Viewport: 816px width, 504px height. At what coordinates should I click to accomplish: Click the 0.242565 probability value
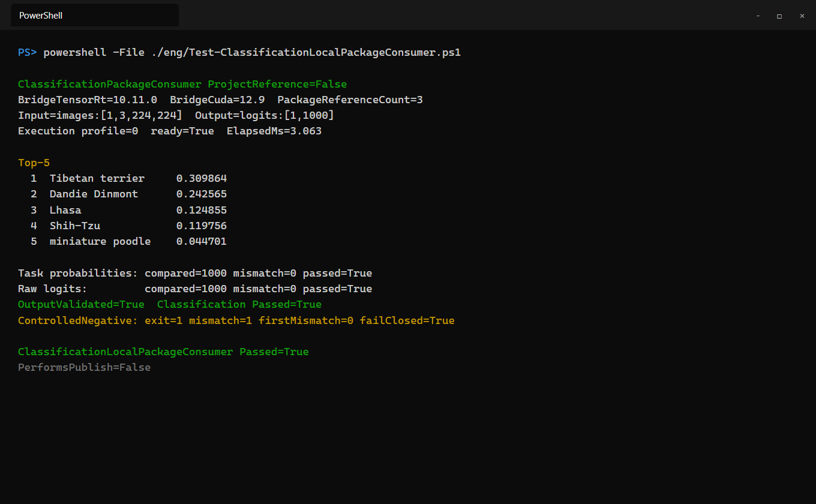coord(202,194)
